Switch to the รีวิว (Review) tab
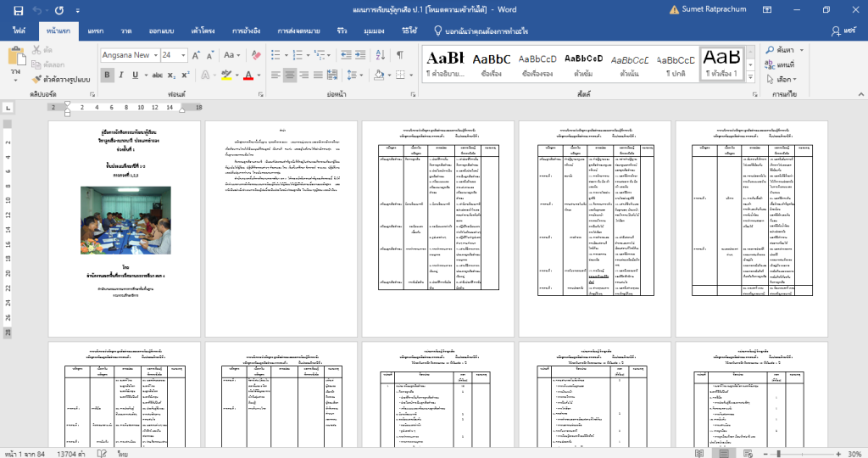The width and height of the screenshot is (868, 458). (341, 31)
